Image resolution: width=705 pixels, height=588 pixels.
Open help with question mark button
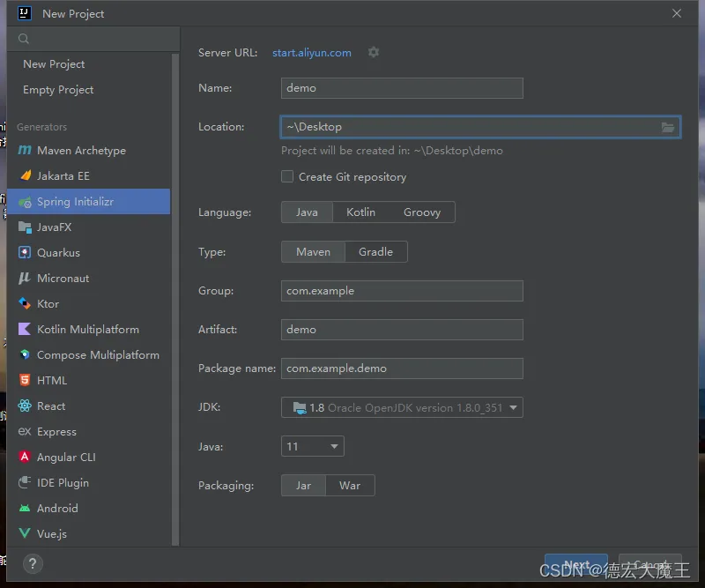click(x=33, y=563)
